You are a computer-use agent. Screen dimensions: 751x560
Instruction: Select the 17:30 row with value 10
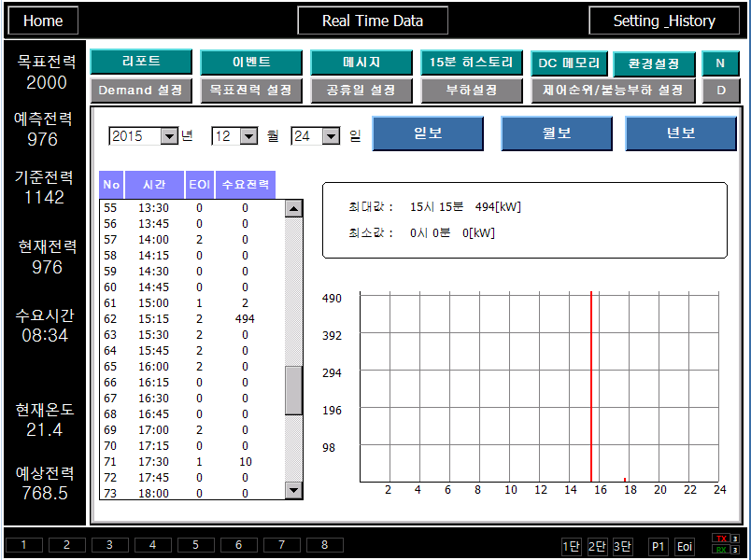pyautogui.click(x=192, y=461)
